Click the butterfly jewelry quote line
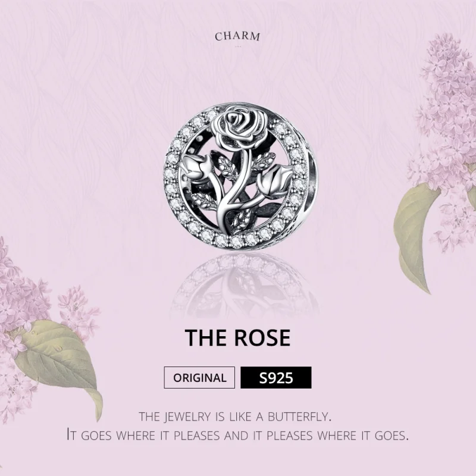 237,415
